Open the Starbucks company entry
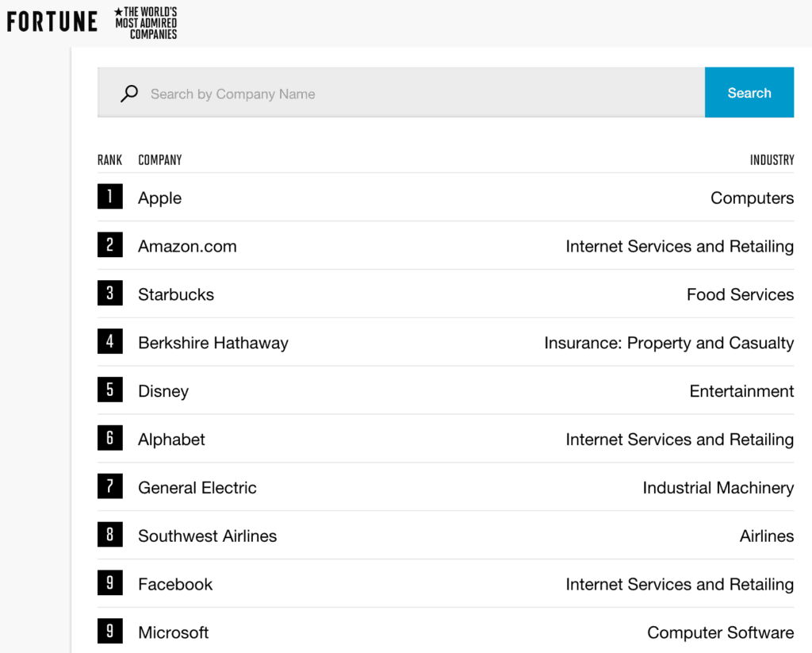The height and width of the screenshot is (653, 812). pyautogui.click(x=175, y=294)
